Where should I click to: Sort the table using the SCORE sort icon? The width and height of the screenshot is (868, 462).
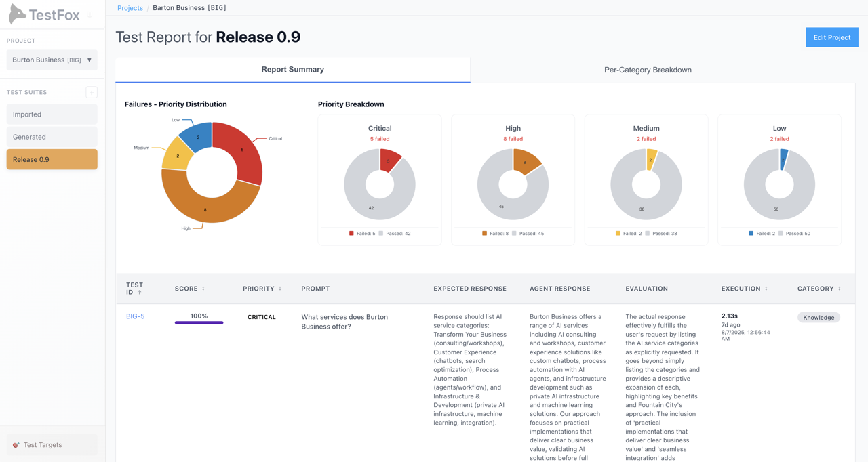[x=203, y=288]
